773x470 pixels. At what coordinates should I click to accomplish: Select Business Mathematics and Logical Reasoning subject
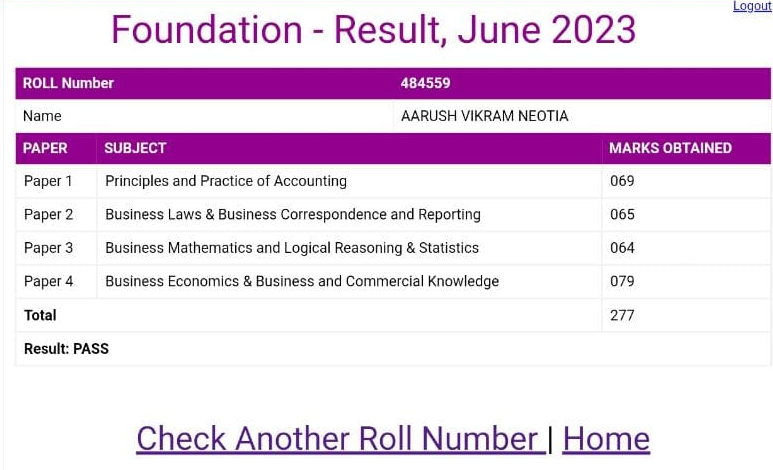[x=292, y=248]
